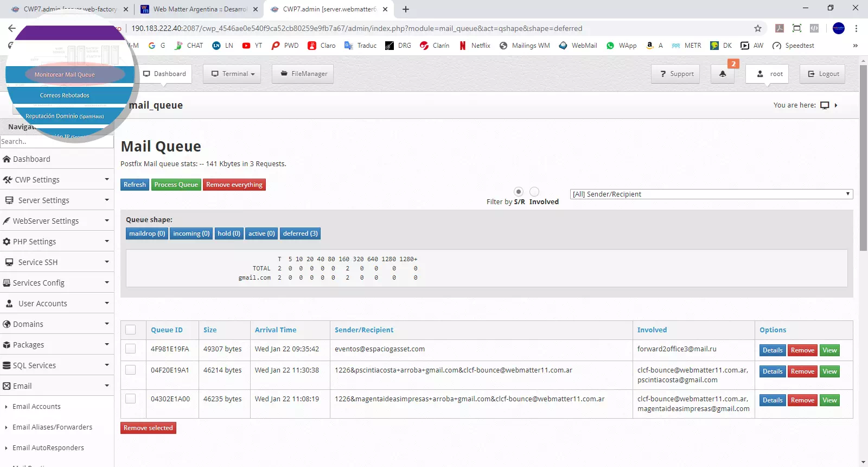Open the Sender/Recipient filter dropdown
Screen dimensions: 868x467
(x=711, y=194)
